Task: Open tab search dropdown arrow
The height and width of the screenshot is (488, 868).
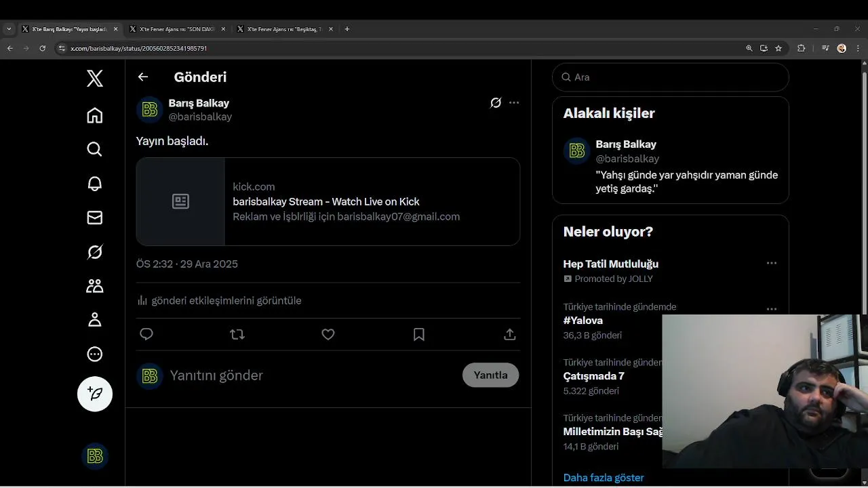Action: [x=9, y=29]
